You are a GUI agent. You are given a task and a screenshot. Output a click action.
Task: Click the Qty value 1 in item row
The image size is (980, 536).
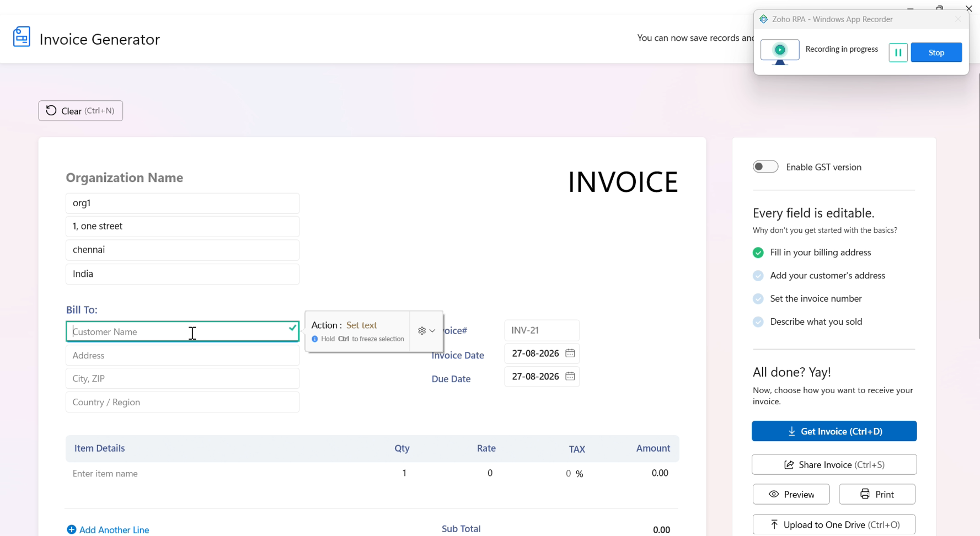(x=404, y=473)
